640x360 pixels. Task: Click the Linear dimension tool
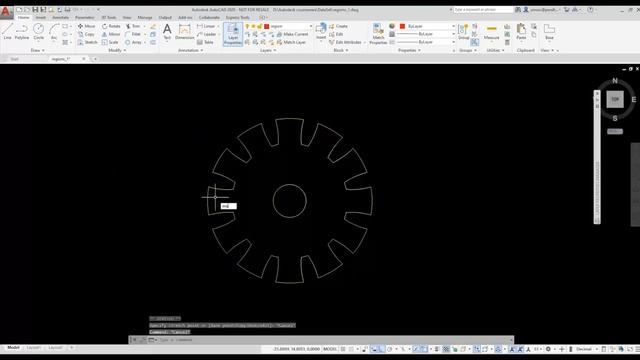(x=206, y=26)
